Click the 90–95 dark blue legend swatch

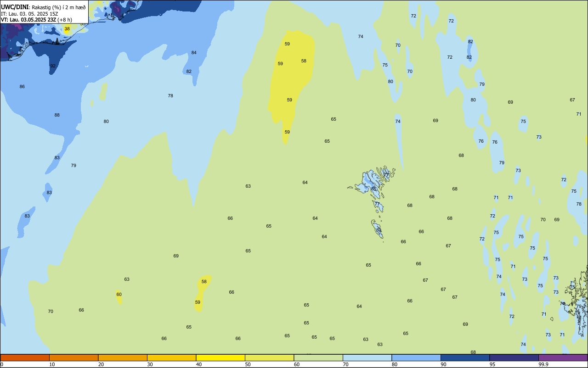[465, 357]
